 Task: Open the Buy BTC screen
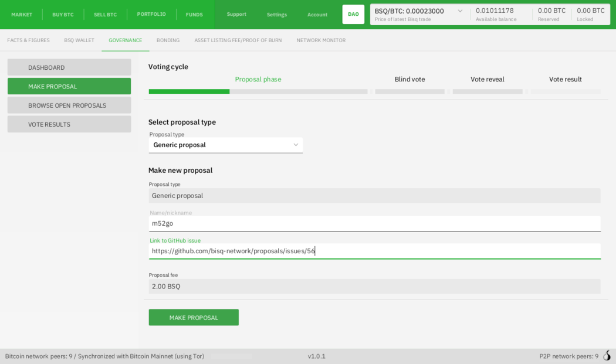(63, 15)
